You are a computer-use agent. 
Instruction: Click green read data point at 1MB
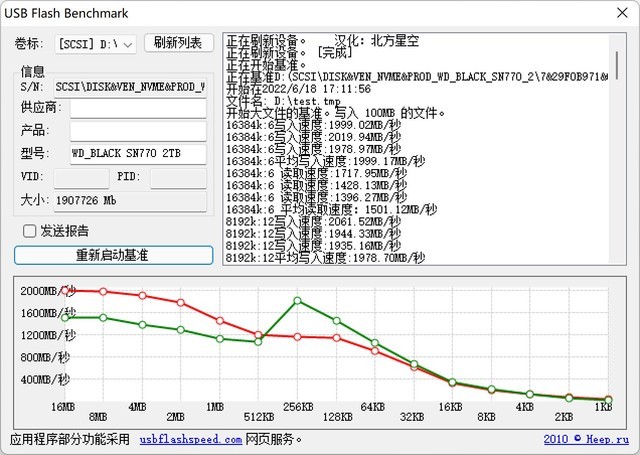click(x=220, y=339)
